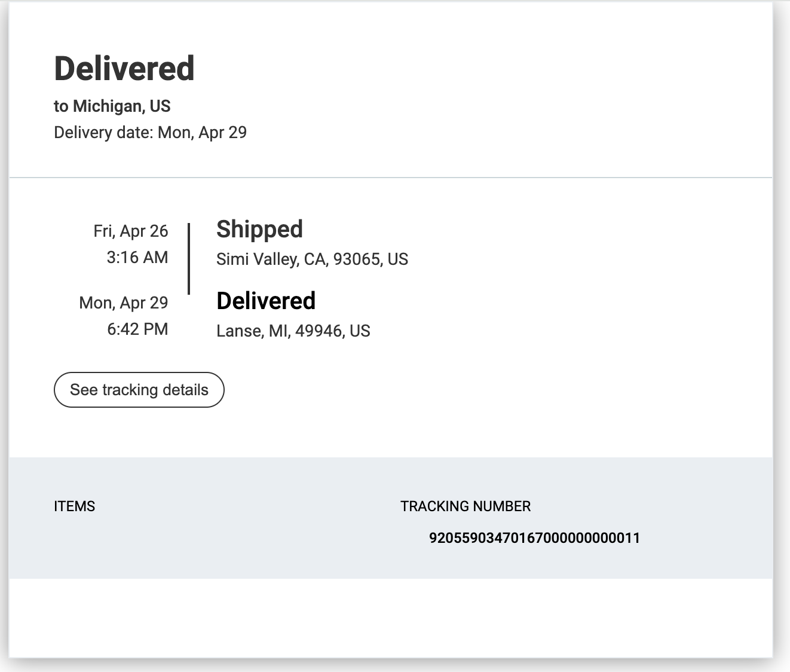Click the 3:16 AM shipped time
Screen dimensions: 790x672
(137, 257)
